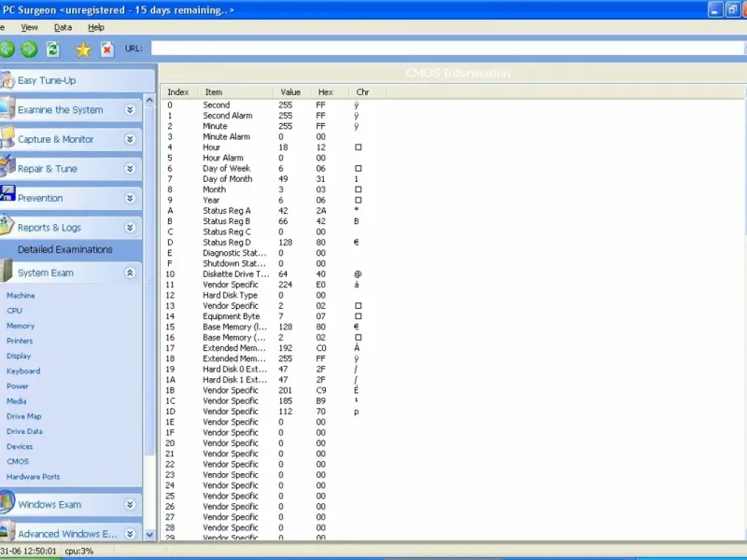This screenshot has height=560, width=747.
Task: Click the sidebar scroll up arrow
Action: (149, 101)
